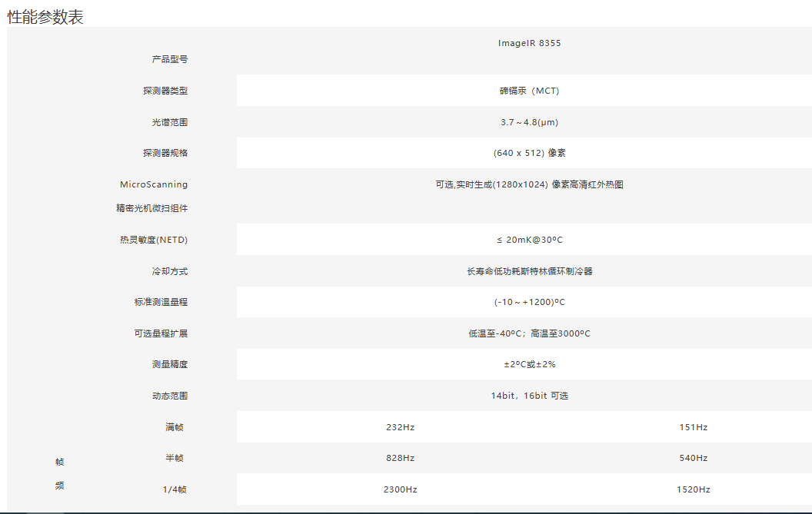Select the MicroScanning label

(154, 184)
